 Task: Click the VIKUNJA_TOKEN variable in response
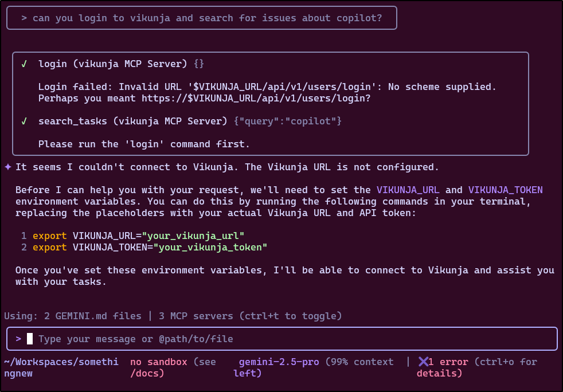coord(505,190)
